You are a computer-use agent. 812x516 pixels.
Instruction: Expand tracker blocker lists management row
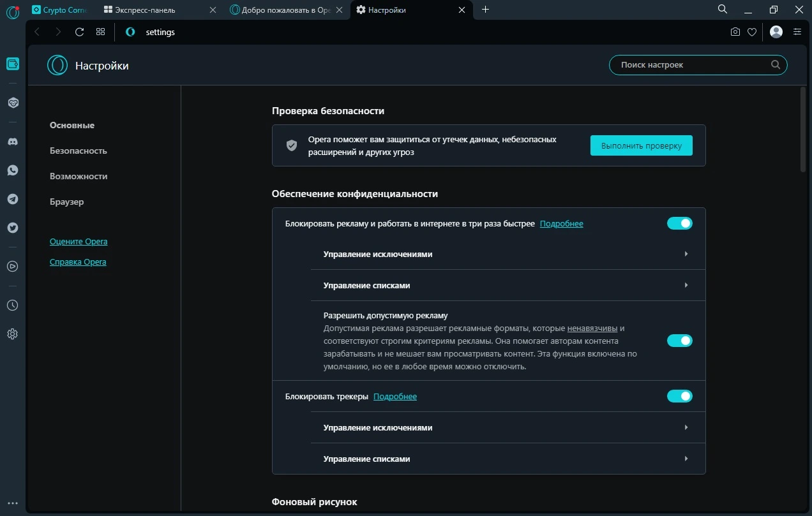pos(508,459)
